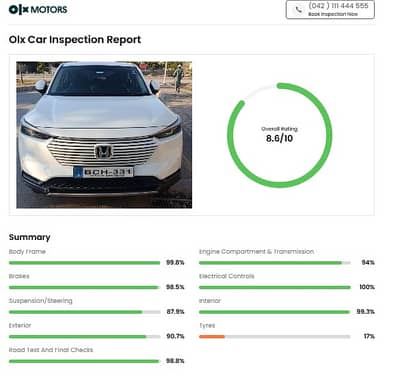The image size is (400, 376).
Task: Click the Overall Rating circular gauge
Action: click(279, 135)
